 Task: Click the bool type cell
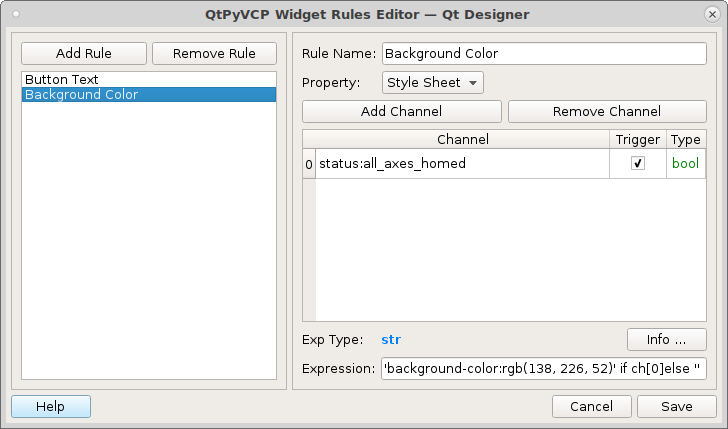pos(686,163)
